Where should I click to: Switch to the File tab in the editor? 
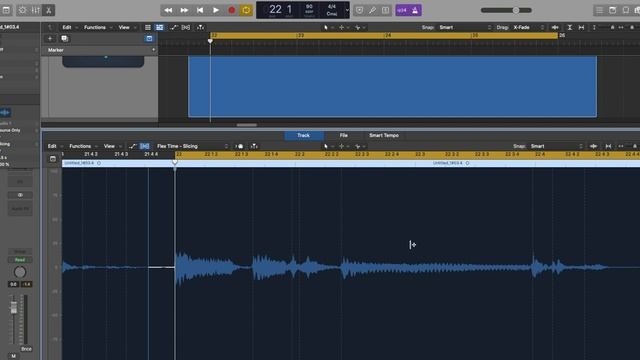(x=344, y=136)
